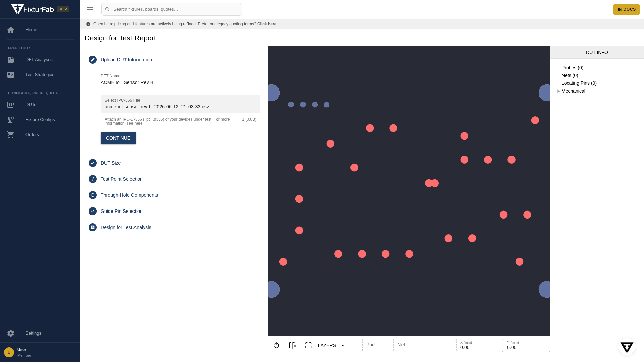Image resolution: width=644 pixels, height=362 pixels.
Task: Open Settings from sidebar
Action: pyautogui.click(x=40, y=333)
